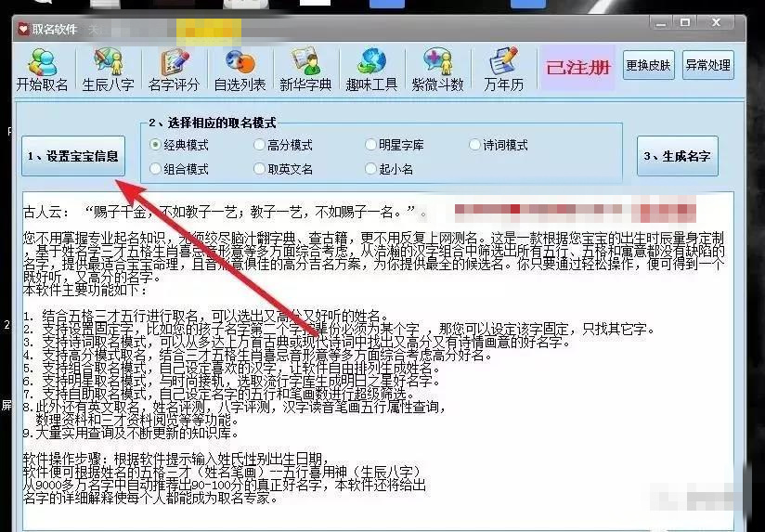This screenshot has height=532, width=765.
Task: Maximize the 取名软件 window
Action: (685, 23)
